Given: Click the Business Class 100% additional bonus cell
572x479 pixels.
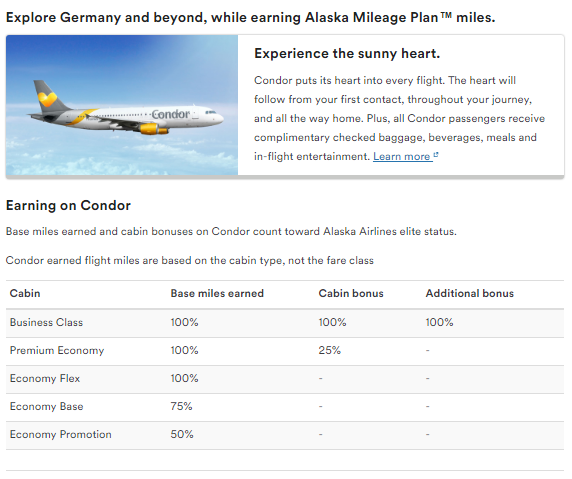Looking at the screenshot, I should click(439, 322).
